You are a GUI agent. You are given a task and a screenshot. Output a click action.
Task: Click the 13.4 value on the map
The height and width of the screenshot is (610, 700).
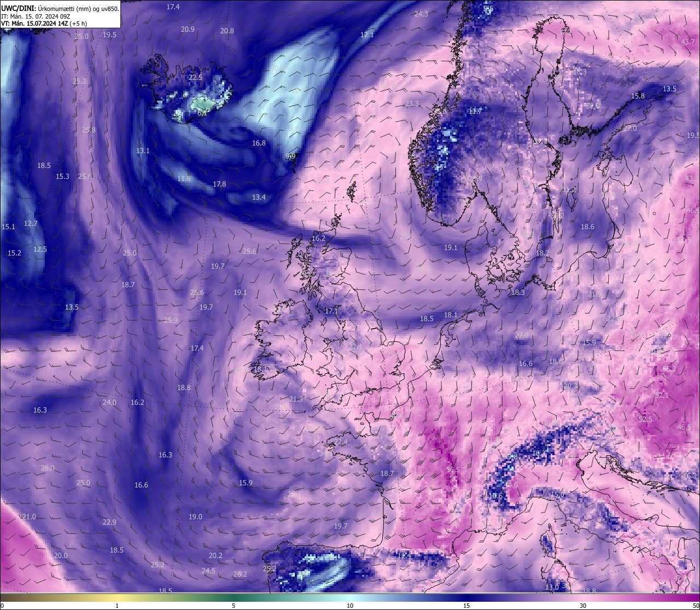point(259,197)
